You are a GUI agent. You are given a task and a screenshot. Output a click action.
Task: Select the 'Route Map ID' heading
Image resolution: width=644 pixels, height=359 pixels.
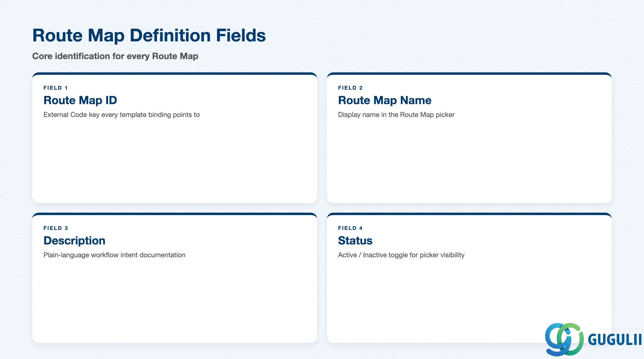tap(80, 100)
